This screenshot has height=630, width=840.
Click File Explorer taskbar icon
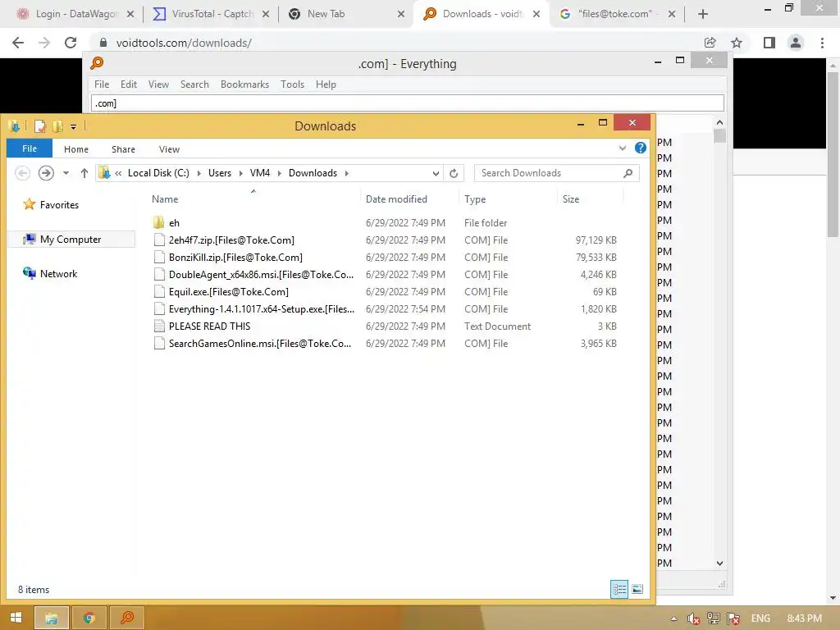[x=52, y=618]
